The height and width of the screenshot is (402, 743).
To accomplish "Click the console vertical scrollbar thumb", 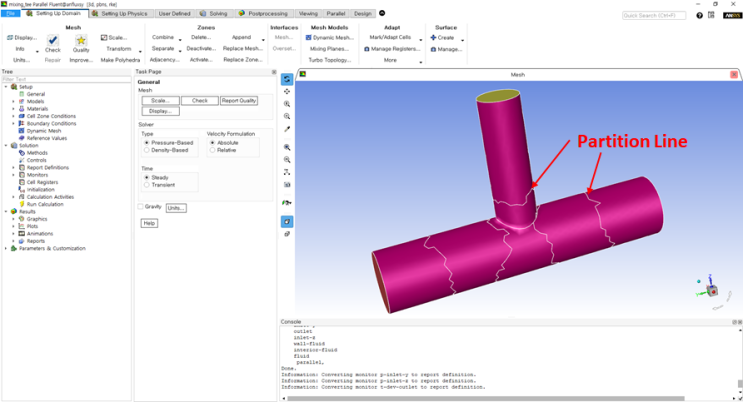I will [739, 384].
